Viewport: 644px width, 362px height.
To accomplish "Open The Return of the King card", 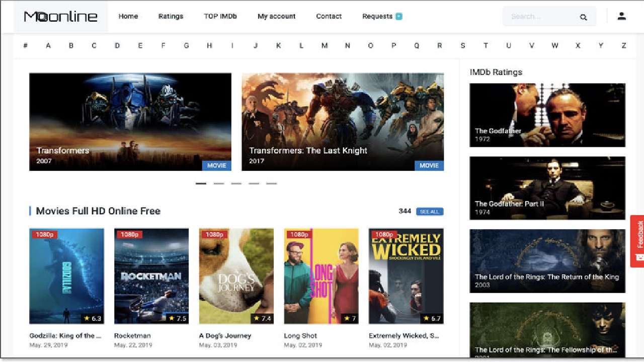I will (547, 261).
